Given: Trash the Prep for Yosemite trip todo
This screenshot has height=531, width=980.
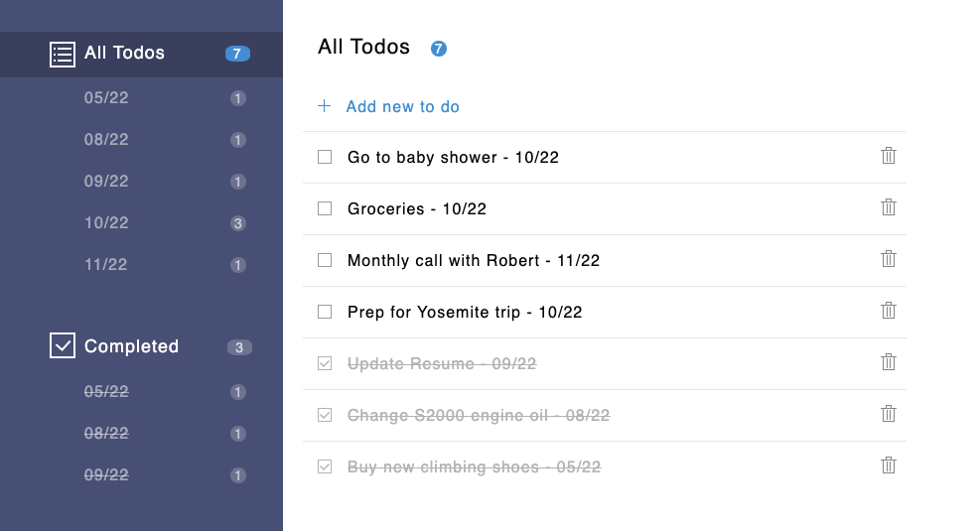Looking at the screenshot, I should point(888,311).
